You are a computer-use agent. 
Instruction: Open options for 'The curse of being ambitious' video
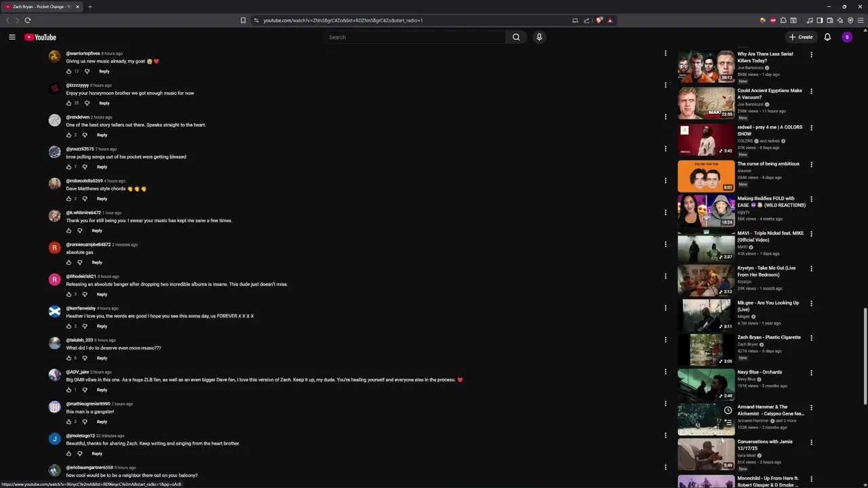(x=811, y=164)
